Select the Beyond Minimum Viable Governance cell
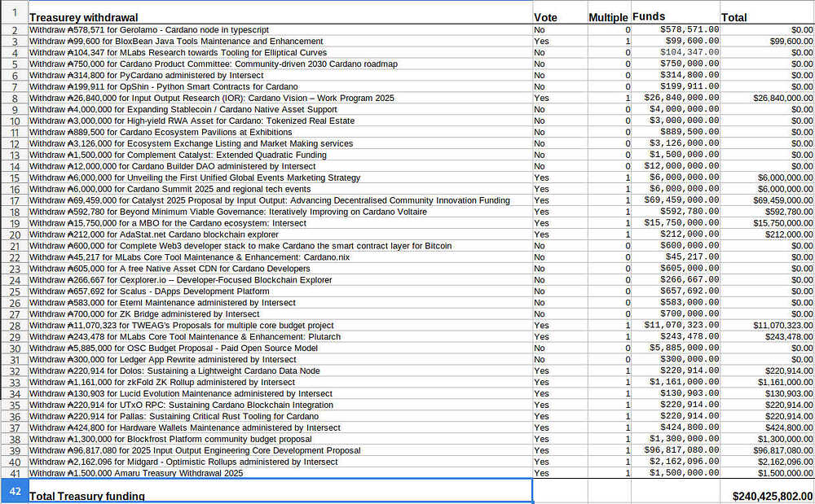This screenshot has height=504, width=815. (x=280, y=212)
